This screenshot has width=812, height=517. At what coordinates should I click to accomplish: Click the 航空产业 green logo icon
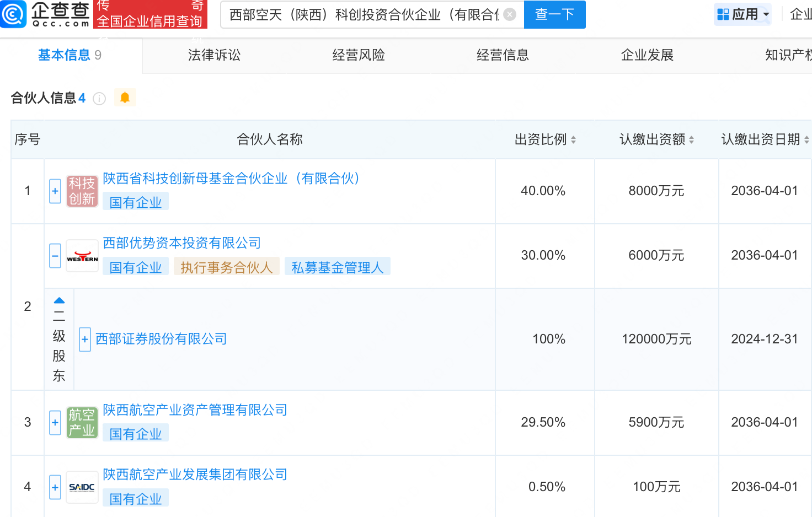tap(82, 422)
